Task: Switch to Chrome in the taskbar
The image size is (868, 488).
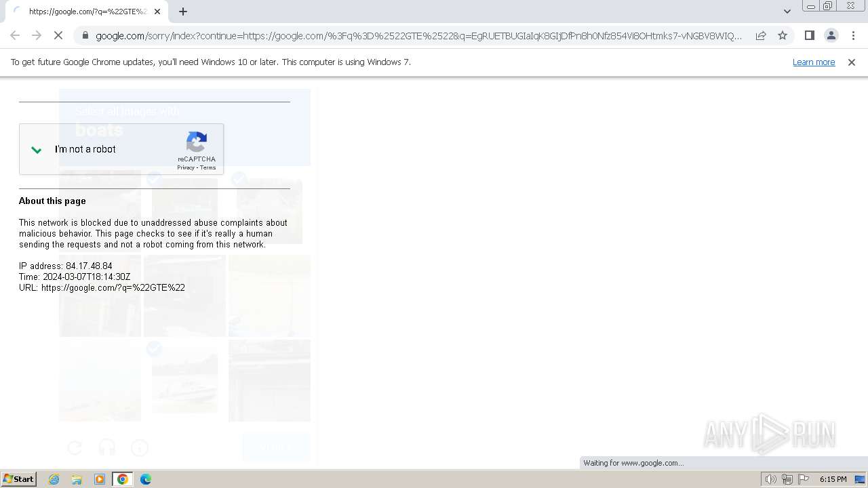Action: pos(123,479)
